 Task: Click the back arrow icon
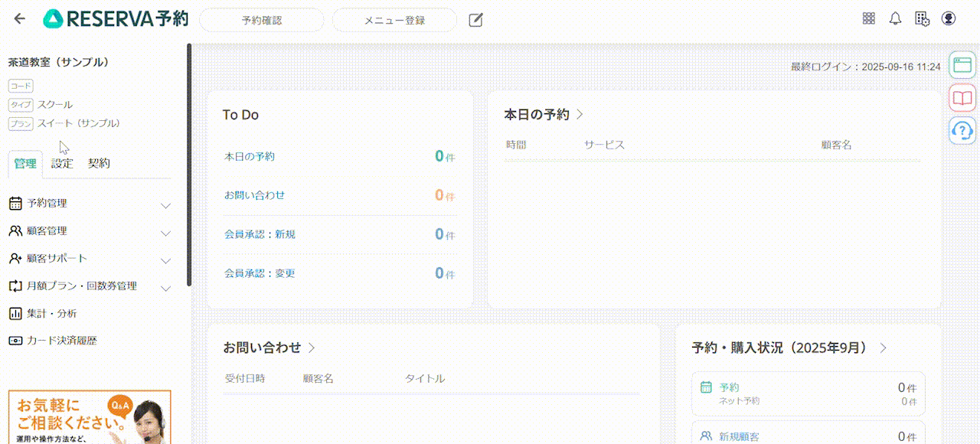point(20,19)
